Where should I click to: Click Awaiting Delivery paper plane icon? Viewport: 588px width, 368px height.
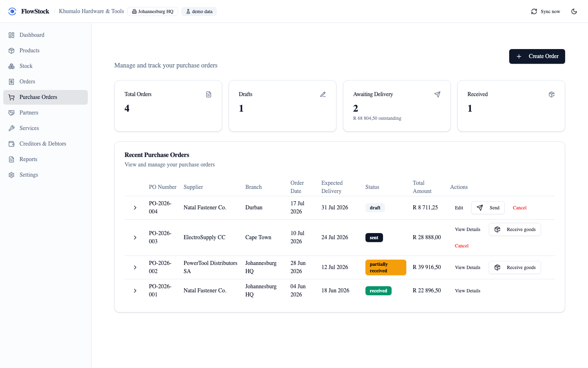(x=437, y=94)
